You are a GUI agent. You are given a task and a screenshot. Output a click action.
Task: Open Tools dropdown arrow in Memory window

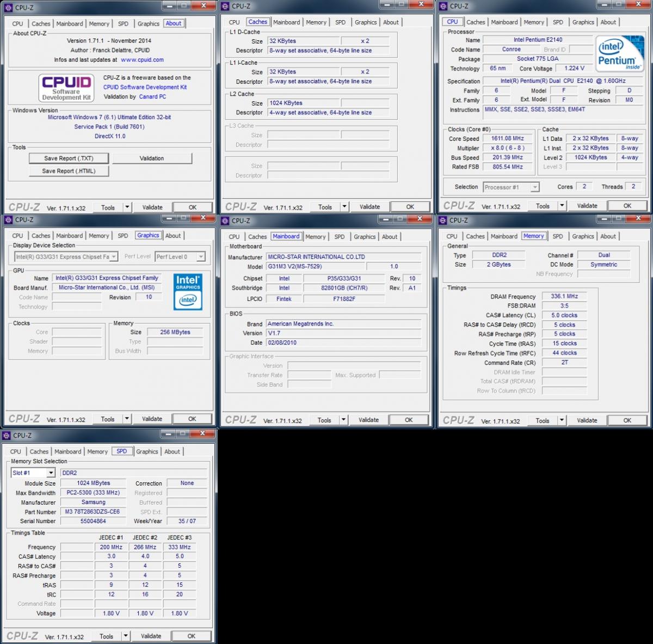[x=562, y=420]
